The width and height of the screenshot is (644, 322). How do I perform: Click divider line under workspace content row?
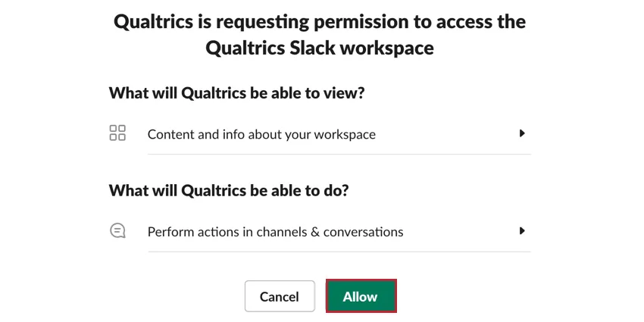click(339, 154)
